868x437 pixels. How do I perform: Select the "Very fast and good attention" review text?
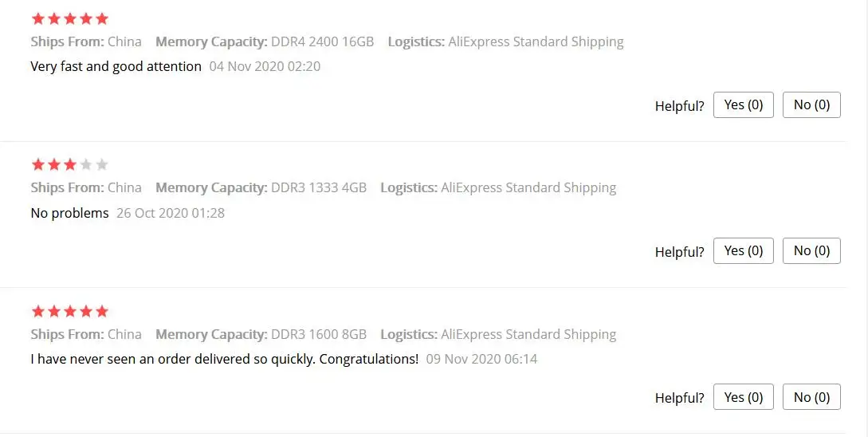(116, 66)
